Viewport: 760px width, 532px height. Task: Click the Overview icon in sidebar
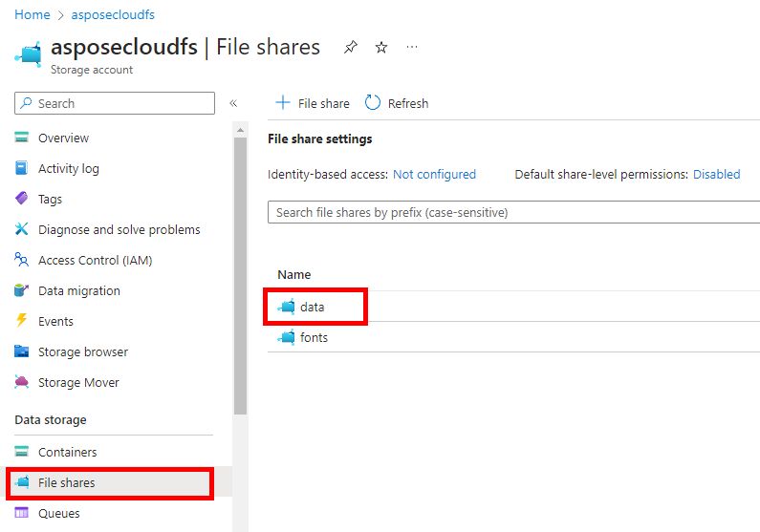(x=22, y=138)
